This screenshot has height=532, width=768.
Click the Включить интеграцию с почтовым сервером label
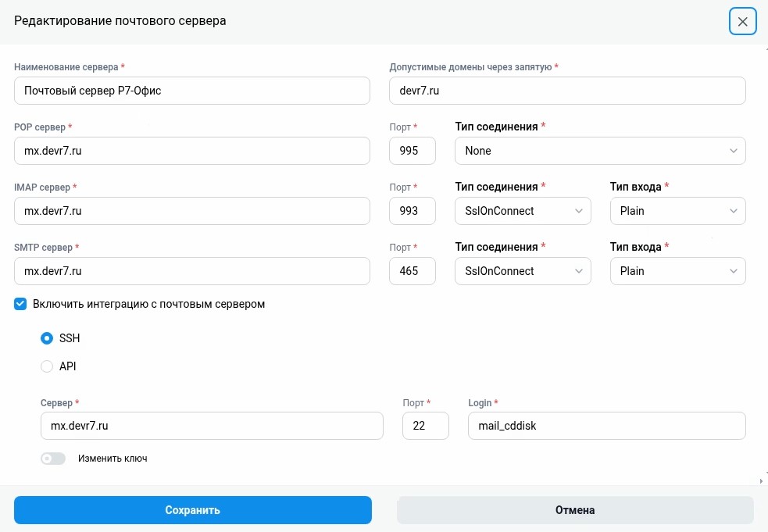149,304
